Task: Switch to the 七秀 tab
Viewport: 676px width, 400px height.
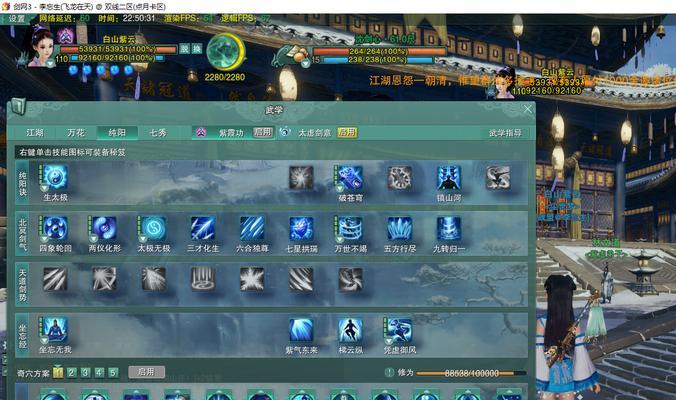Action: tap(158, 133)
